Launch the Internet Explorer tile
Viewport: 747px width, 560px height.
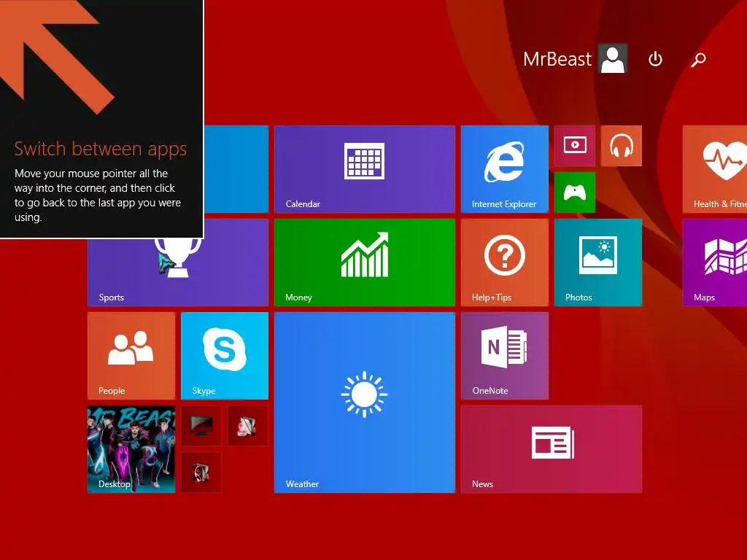coord(505,169)
